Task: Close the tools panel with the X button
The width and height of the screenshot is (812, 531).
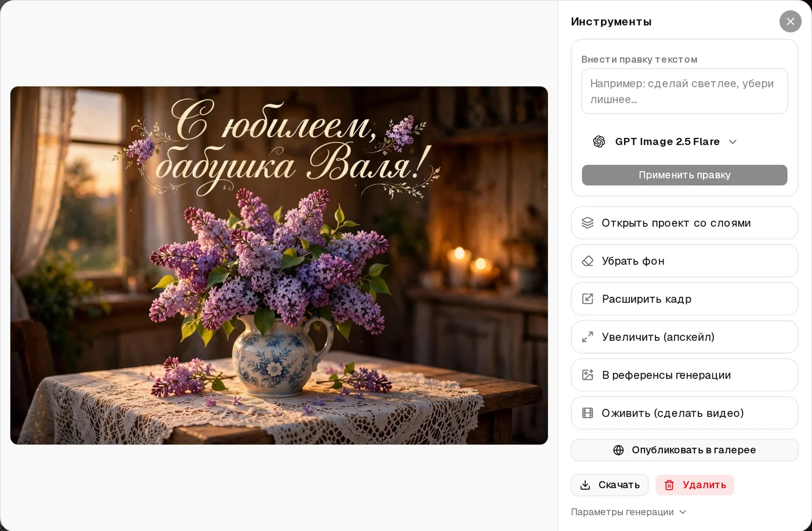Action: 790,21
